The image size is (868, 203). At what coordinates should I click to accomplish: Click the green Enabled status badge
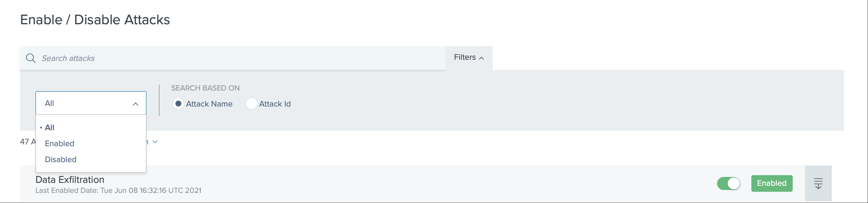771,183
